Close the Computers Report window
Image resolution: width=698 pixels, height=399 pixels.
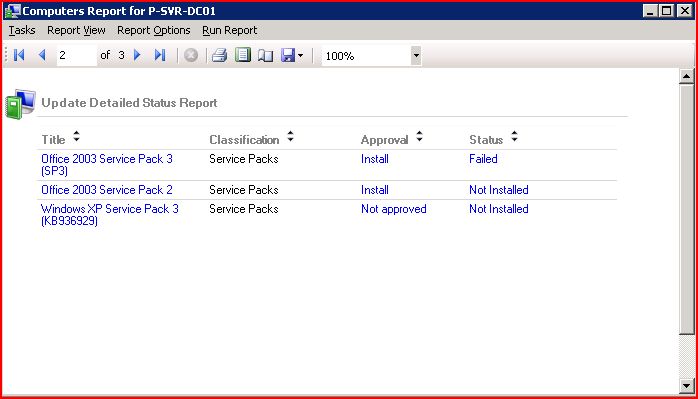click(x=684, y=11)
